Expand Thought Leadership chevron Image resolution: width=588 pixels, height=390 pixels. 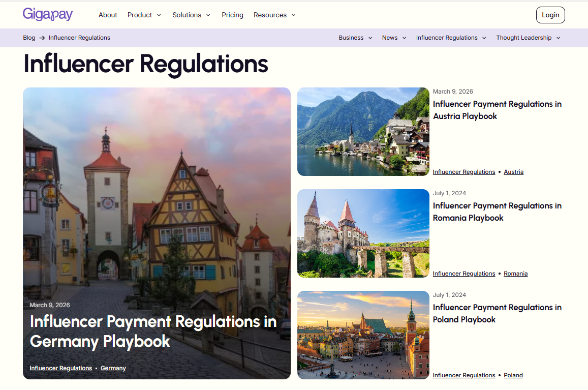[559, 38]
